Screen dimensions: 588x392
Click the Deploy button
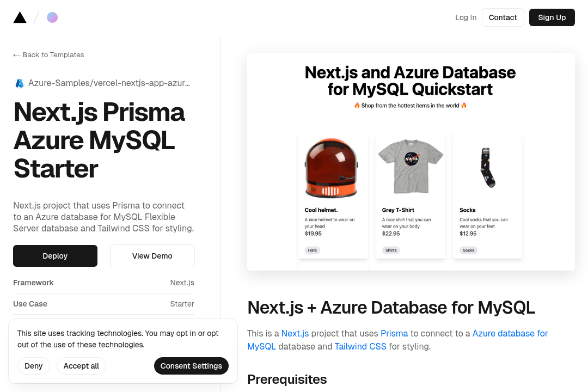coord(55,256)
